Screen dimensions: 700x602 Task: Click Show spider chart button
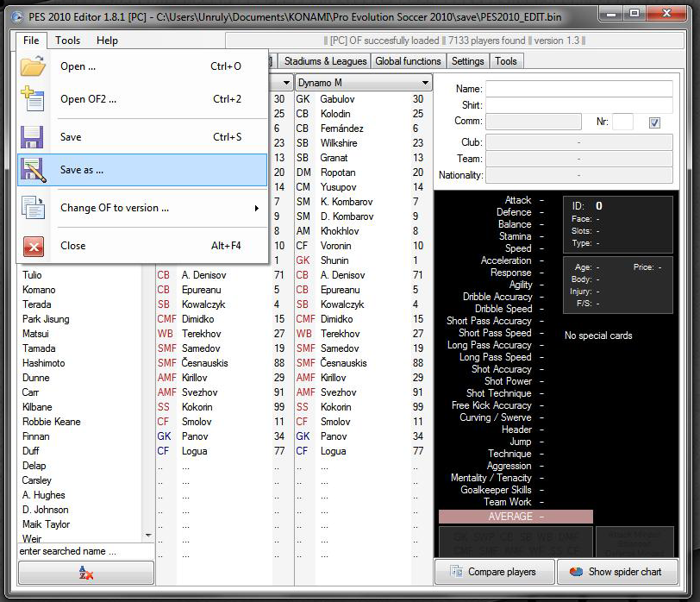617,572
